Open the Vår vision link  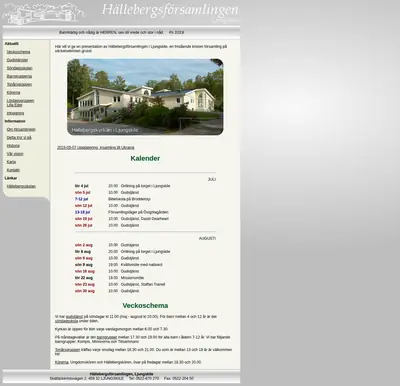pos(15,154)
